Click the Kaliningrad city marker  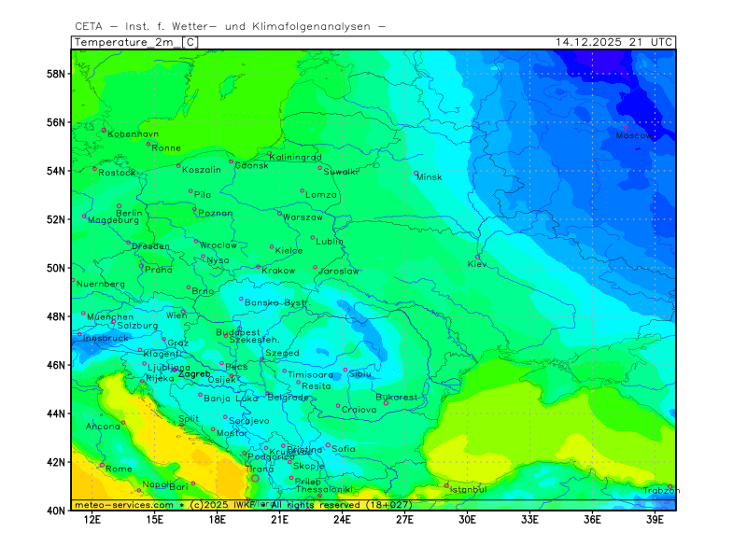coord(269,154)
